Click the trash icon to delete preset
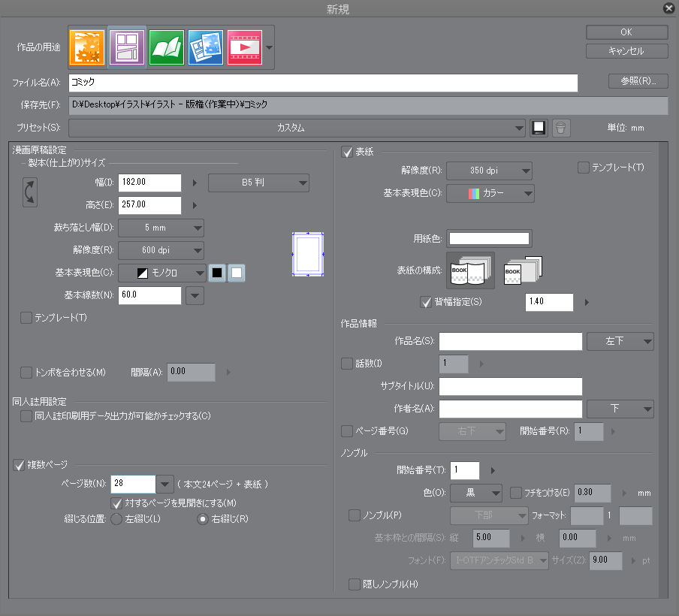 tap(560, 128)
